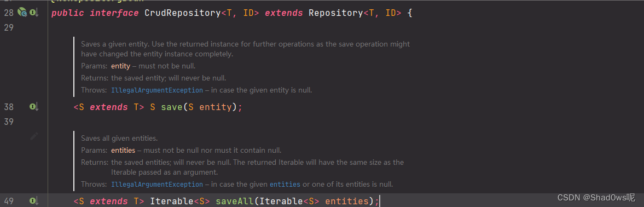
Task: Open IllegalArgumentException link in saveAll documentation
Action: (157, 185)
